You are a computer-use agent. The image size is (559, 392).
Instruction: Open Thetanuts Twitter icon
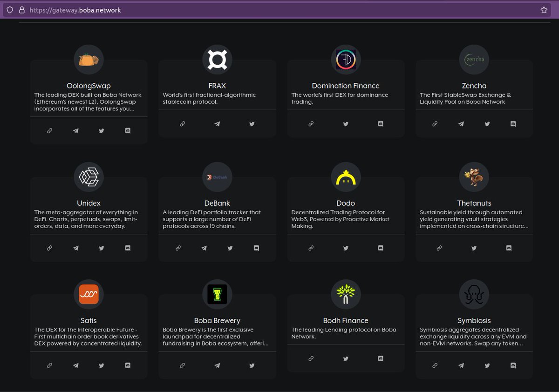click(x=474, y=248)
